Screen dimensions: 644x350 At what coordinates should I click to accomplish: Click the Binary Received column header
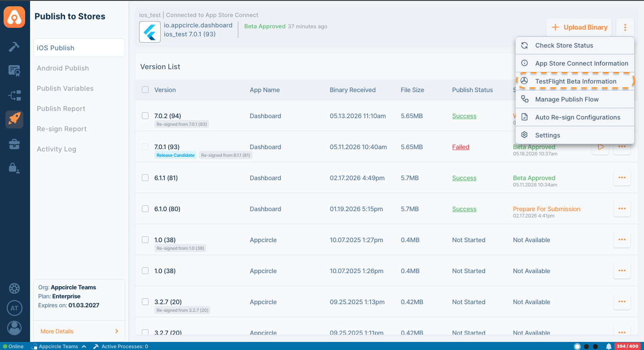click(x=353, y=90)
